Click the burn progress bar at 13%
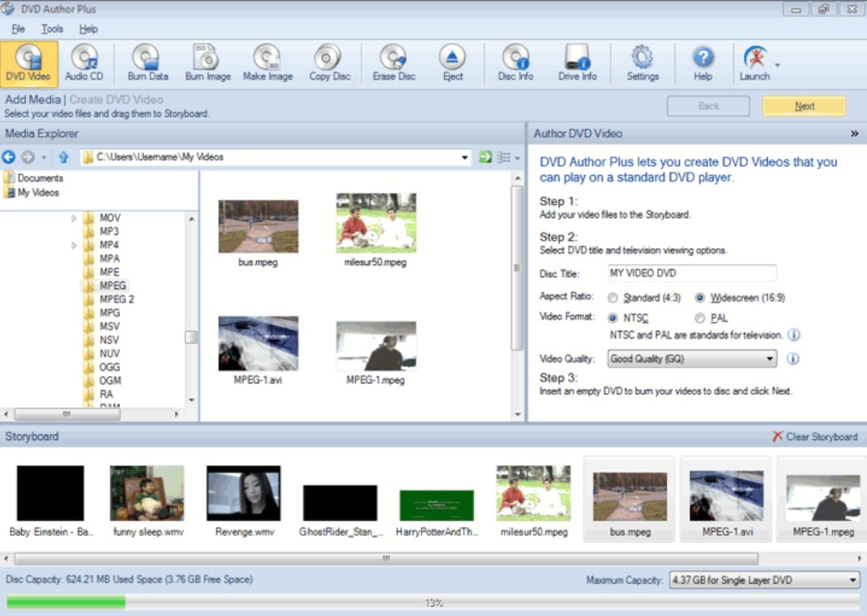Screen dimensions: 867x616 click(x=433, y=602)
